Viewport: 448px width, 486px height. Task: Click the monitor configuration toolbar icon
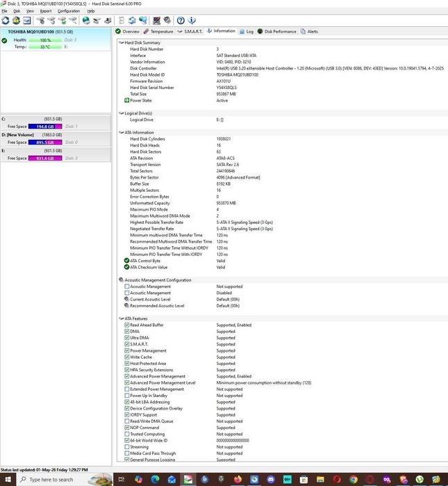[157, 20]
